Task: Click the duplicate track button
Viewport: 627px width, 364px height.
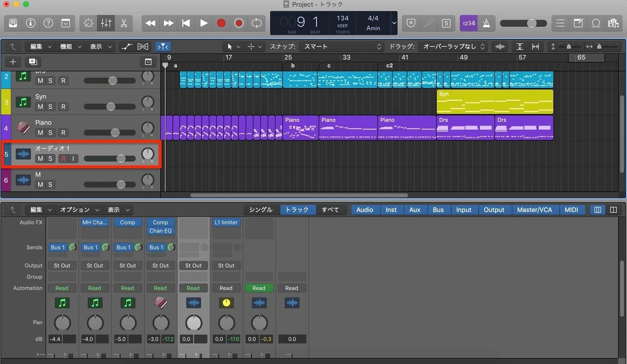Action: [32, 62]
